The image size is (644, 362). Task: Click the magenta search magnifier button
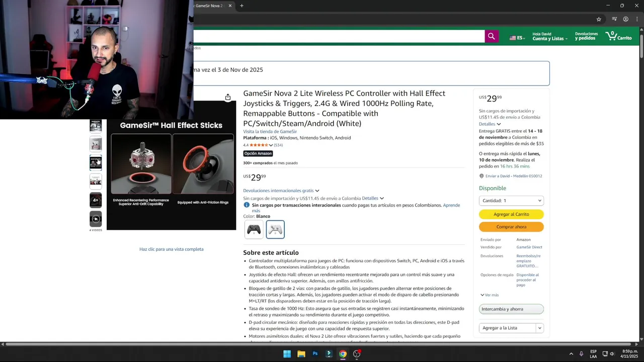[x=492, y=36]
